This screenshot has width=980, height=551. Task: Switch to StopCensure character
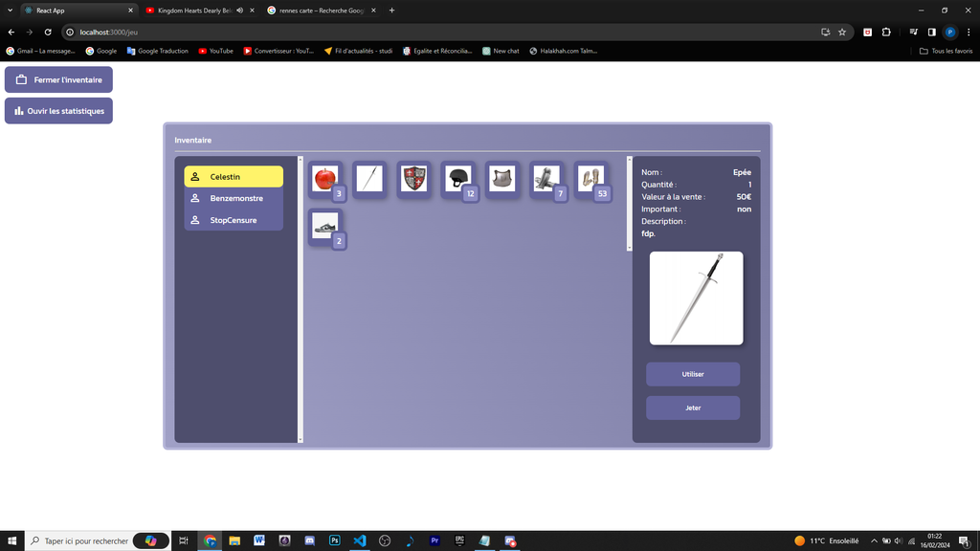click(x=234, y=220)
